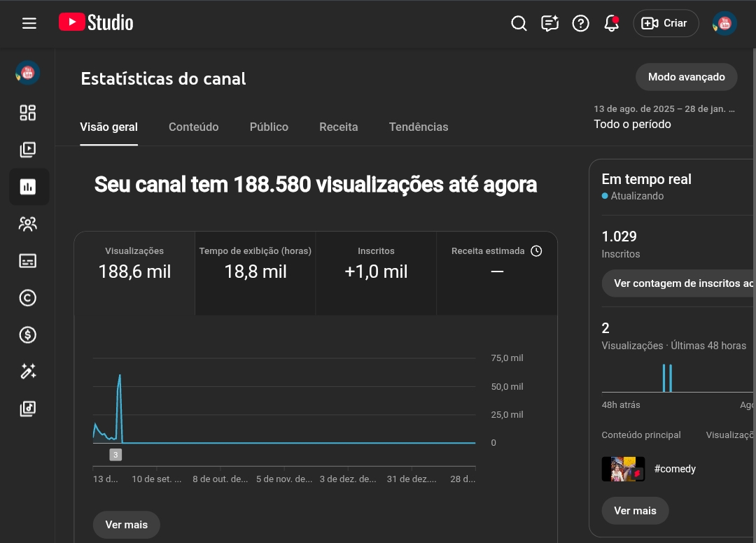Click the search magnifier icon
Image resolution: width=756 pixels, height=543 pixels.
coord(519,23)
